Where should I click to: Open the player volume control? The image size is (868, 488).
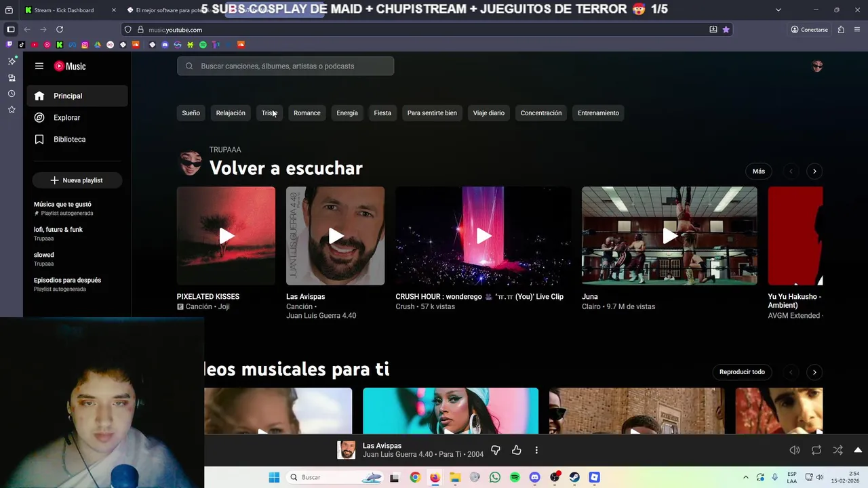tap(795, 450)
